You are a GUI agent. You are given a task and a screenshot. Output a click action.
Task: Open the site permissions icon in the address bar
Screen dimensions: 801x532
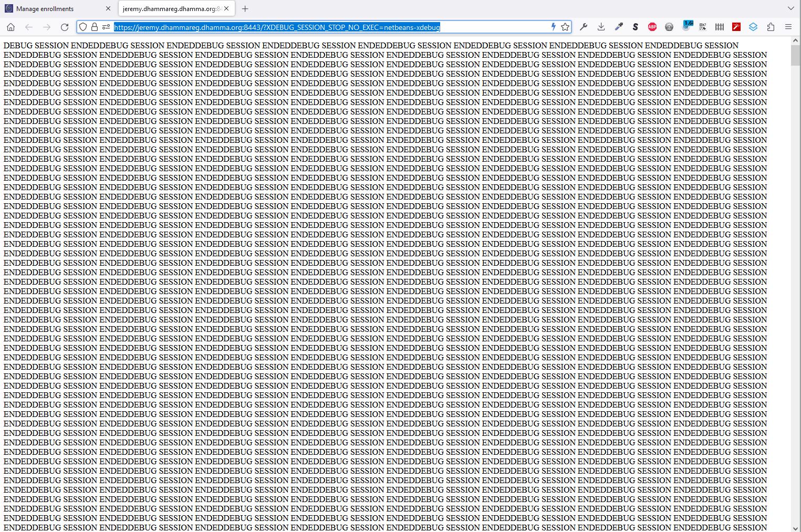coord(106,27)
